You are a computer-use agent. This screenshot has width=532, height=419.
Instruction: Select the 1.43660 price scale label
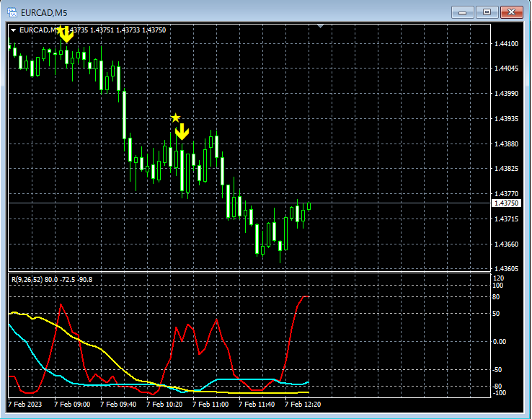[x=506, y=244]
